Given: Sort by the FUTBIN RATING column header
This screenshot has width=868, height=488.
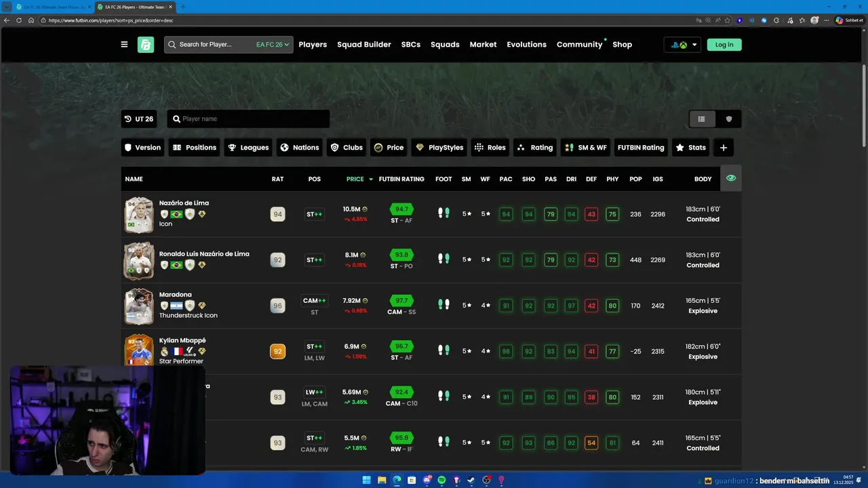Looking at the screenshot, I should [401, 179].
